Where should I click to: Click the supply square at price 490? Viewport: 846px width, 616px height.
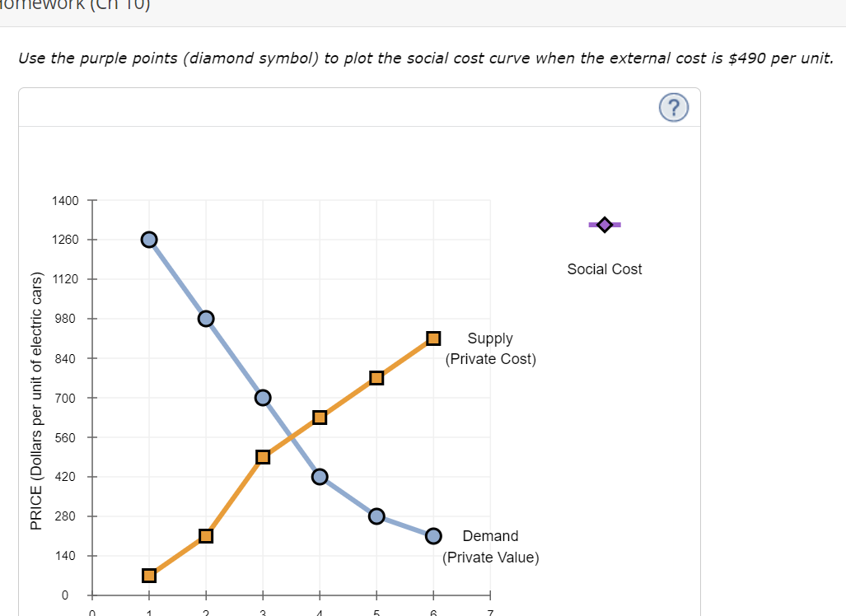click(x=262, y=456)
